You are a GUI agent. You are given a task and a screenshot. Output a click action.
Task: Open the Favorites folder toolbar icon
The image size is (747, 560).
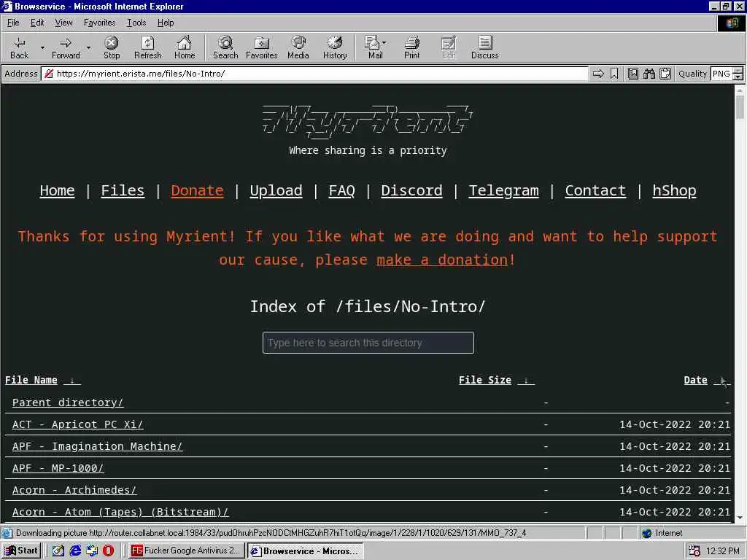pos(262,43)
